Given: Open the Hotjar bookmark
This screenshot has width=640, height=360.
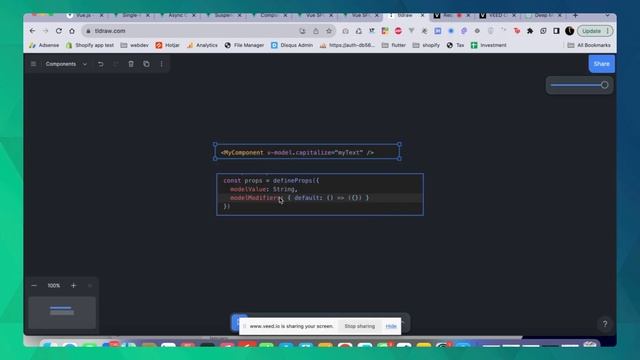Looking at the screenshot, I should (167, 45).
